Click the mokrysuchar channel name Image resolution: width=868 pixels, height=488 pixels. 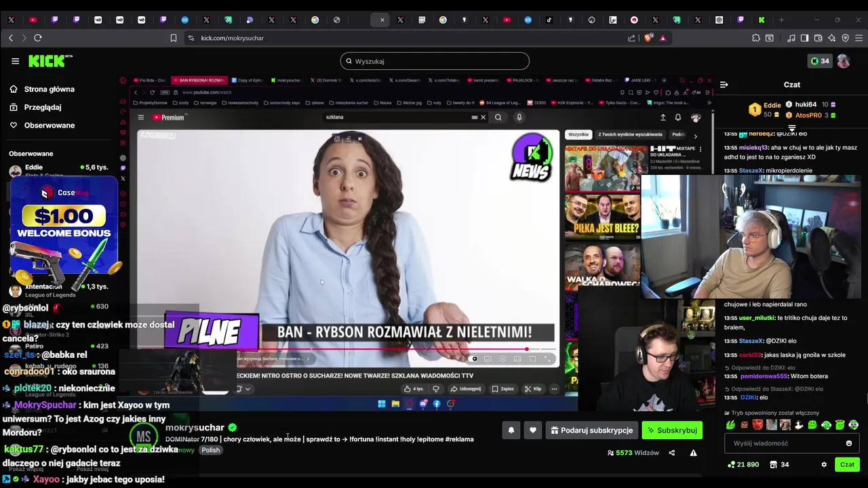(x=195, y=428)
